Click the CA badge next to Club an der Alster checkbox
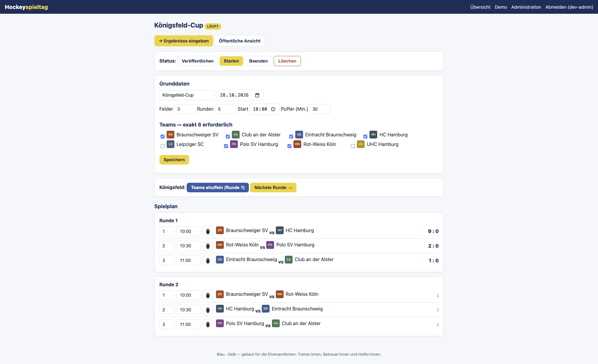 click(236, 135)
